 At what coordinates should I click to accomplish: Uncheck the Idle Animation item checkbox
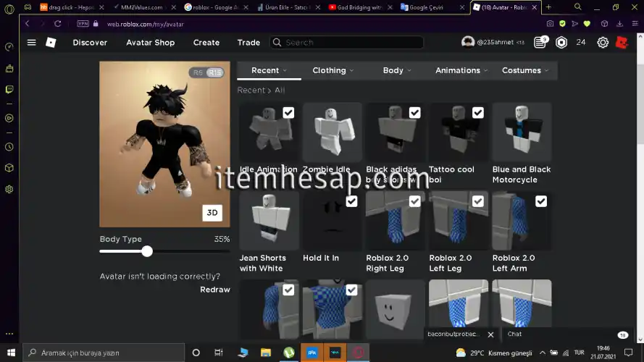288,113
